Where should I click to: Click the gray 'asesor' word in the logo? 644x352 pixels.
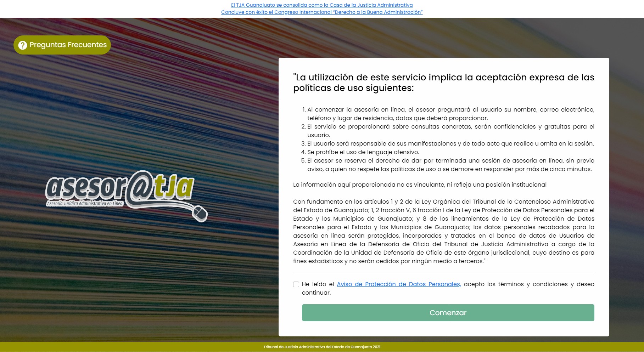pyautogui.click(x=85, y=188)
